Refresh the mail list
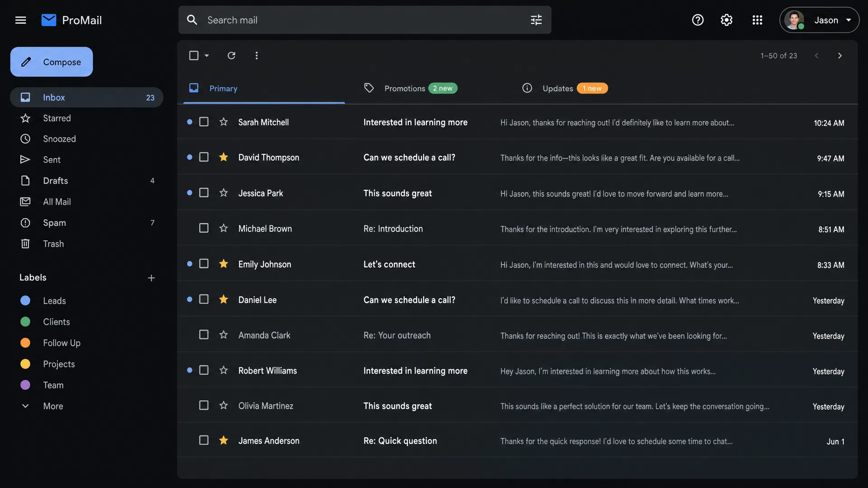Screen dimensions: 868x488 tap(231, 56)
